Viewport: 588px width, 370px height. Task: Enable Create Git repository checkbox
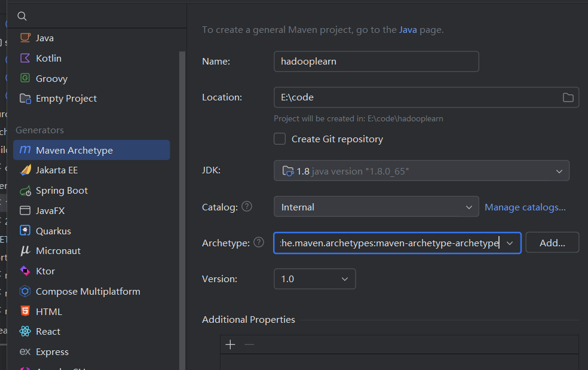click(x=280, y=139)
